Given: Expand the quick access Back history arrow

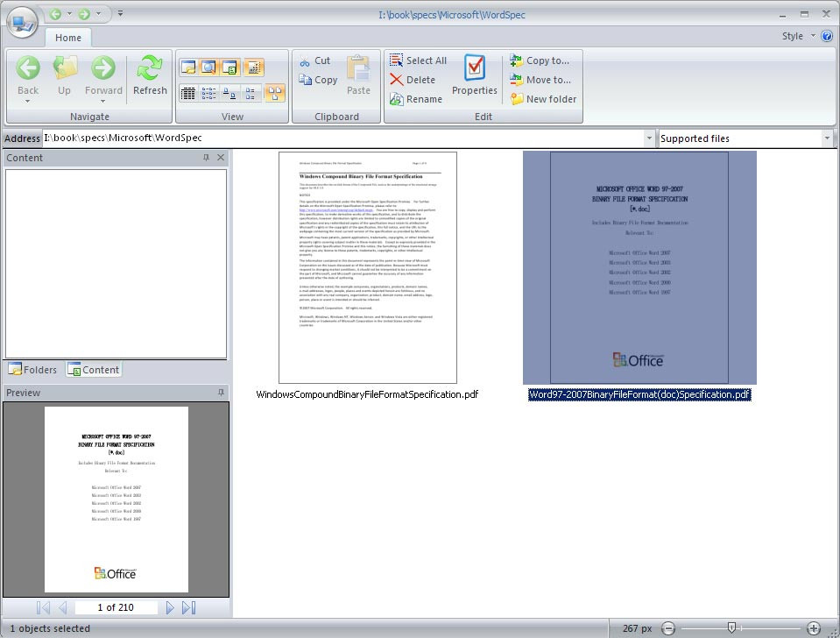Looking at the screenshot, I should tap(70, 14).
